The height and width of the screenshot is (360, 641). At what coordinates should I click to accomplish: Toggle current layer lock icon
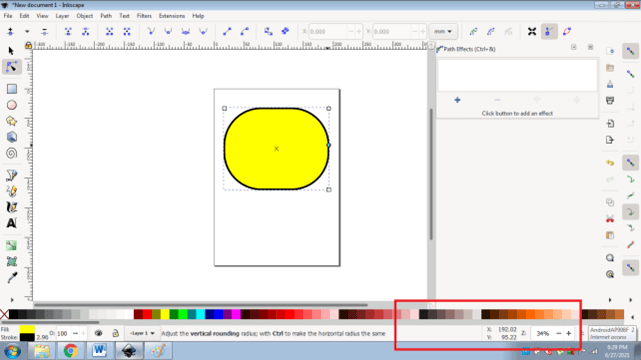pyautogui.click(x=115, y=333)
